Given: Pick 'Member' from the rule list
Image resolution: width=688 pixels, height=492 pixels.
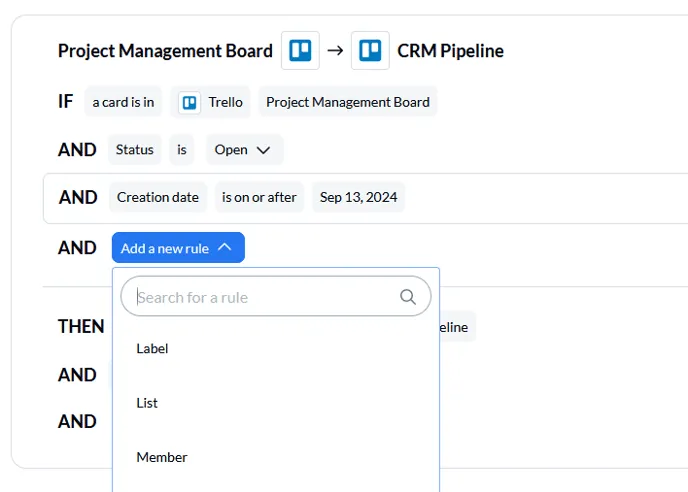Looking at the screenshot, I should [162, 457].
